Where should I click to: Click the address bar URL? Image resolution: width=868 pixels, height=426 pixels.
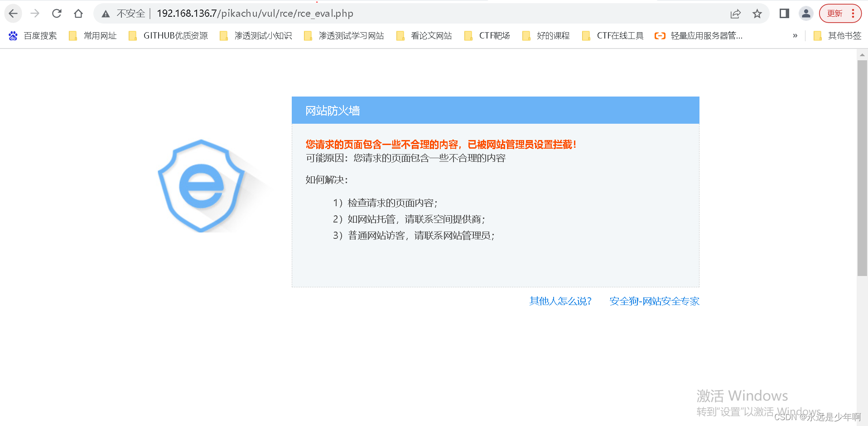click(255, 14)
